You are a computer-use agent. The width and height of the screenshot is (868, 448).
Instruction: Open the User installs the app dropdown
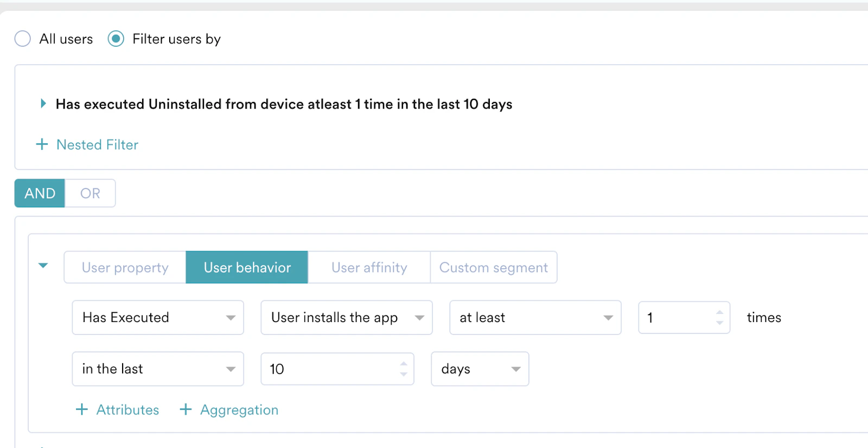pos(346,318)
